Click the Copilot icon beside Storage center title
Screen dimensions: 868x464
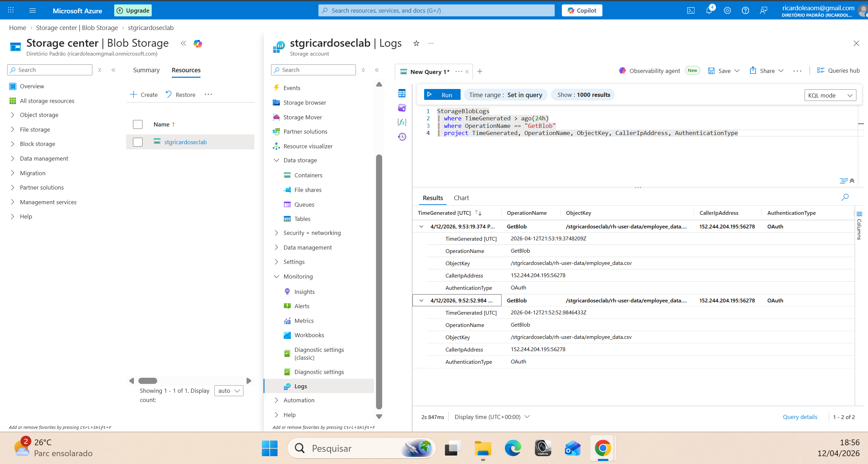[198, 43]
